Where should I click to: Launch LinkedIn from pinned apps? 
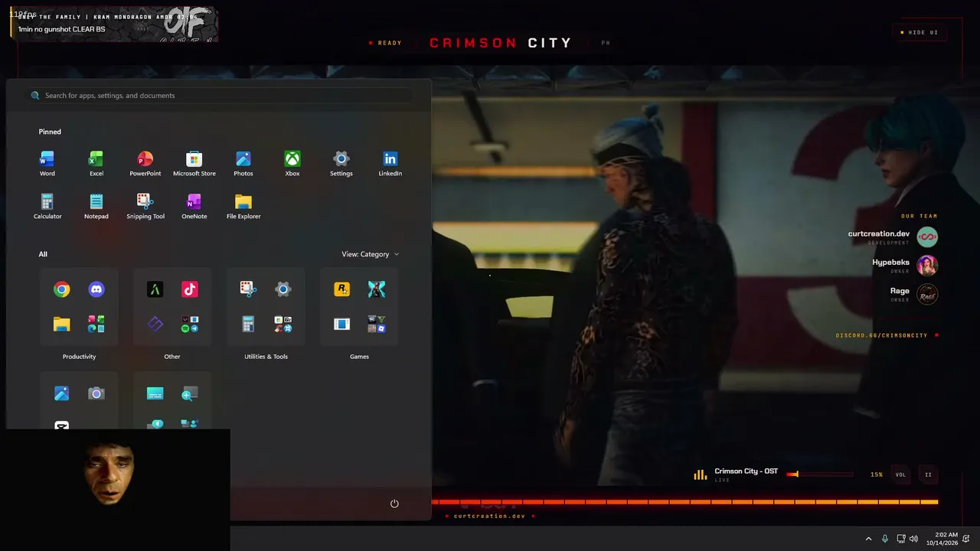point(390,164)
